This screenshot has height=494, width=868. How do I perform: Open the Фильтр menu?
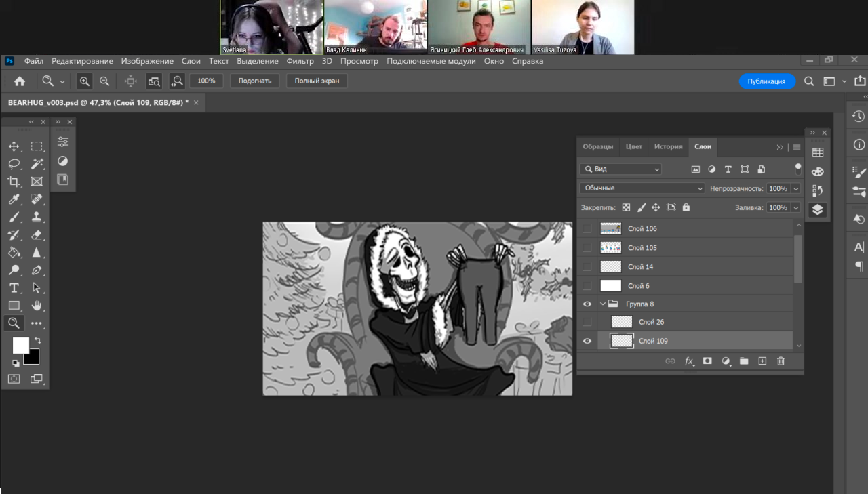click(x=300, y=61)
